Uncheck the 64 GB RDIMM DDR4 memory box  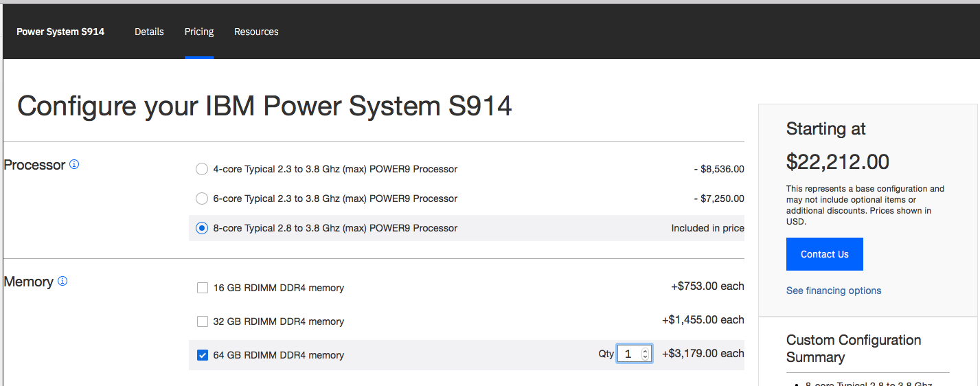point(203,355)
